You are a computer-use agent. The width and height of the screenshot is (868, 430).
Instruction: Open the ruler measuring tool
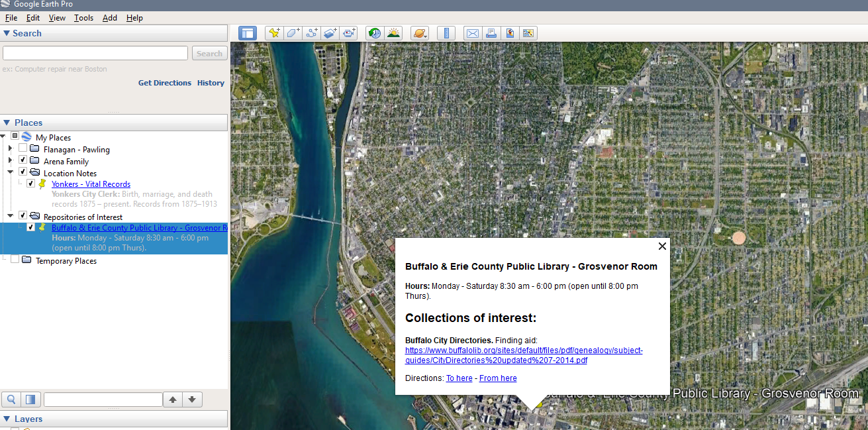[x=446, y=33]
